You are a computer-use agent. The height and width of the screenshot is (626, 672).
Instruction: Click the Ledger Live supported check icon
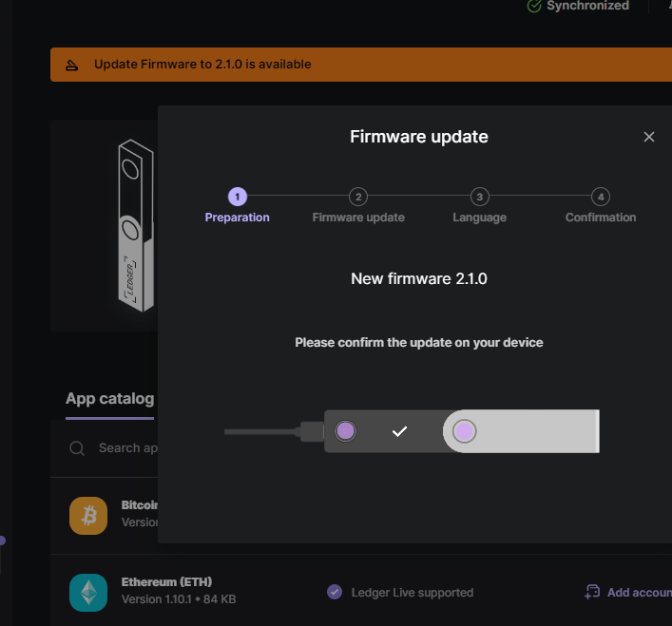tap(335, 592)
